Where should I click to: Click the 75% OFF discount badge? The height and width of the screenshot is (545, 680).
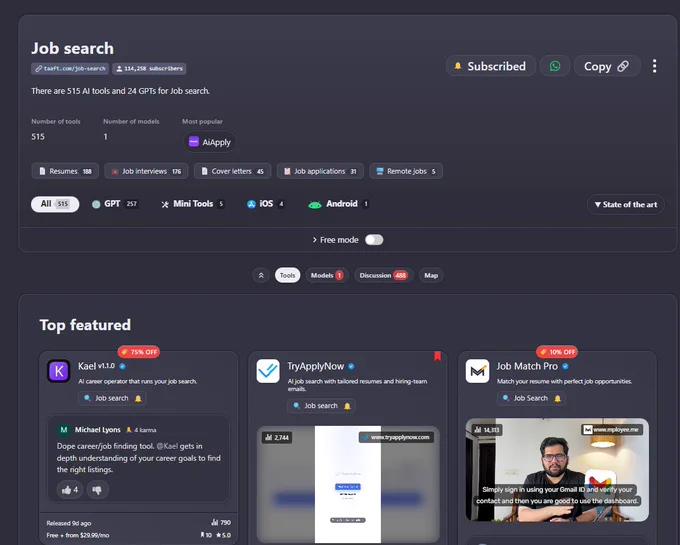(139, 352)
